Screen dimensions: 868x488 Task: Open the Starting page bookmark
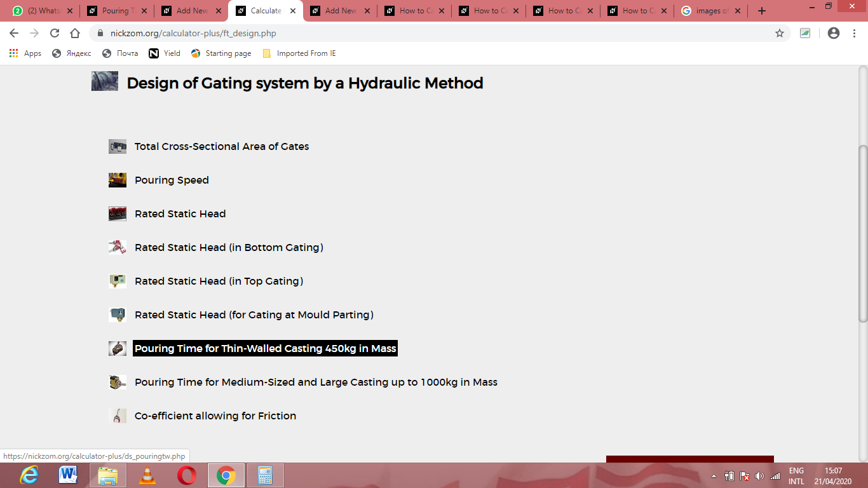pos(221,53)
